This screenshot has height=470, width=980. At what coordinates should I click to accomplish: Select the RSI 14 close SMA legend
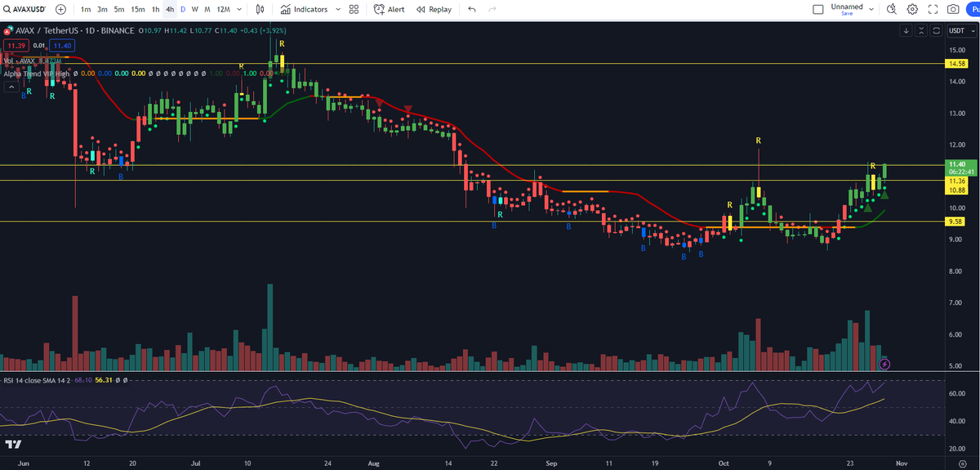38,380
